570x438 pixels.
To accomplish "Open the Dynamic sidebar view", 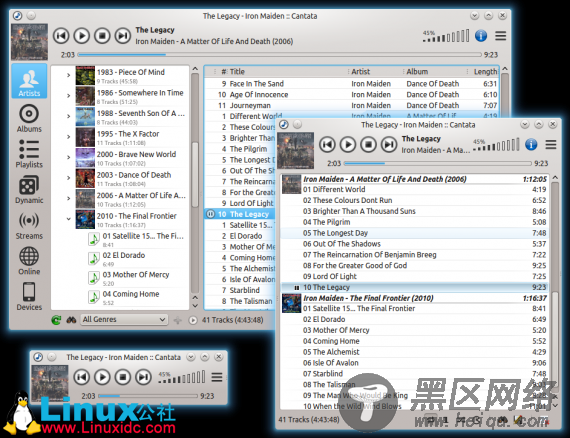I will 29,190.
